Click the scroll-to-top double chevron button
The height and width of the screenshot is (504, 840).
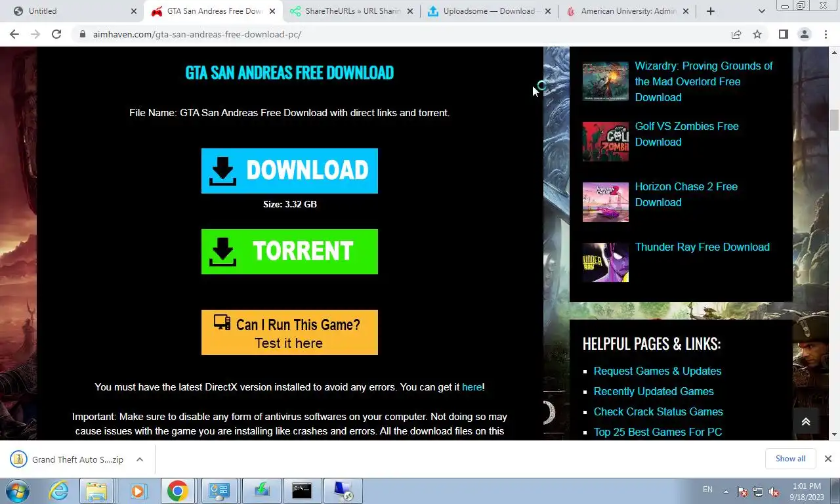click(x=806, y=422)
